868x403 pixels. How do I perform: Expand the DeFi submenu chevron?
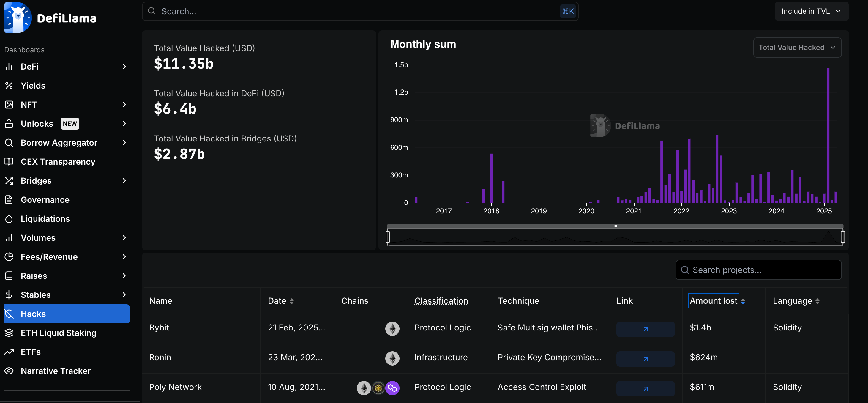coord(124,67)
